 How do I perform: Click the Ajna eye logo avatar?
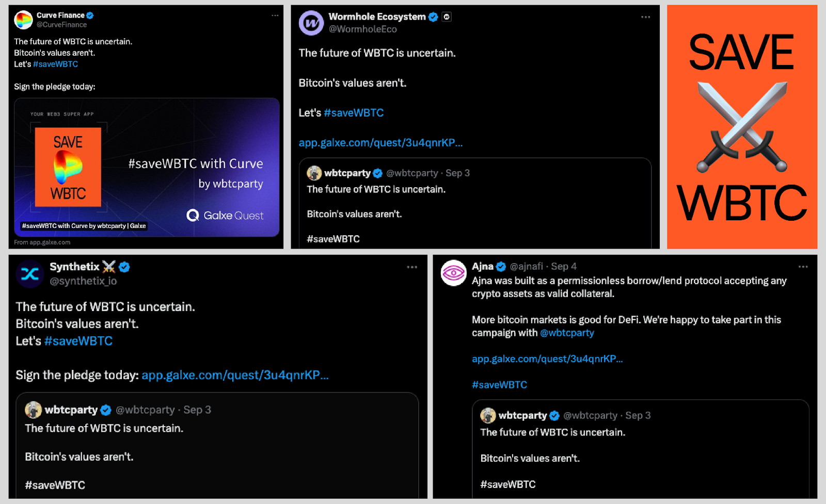coord(454,273)
